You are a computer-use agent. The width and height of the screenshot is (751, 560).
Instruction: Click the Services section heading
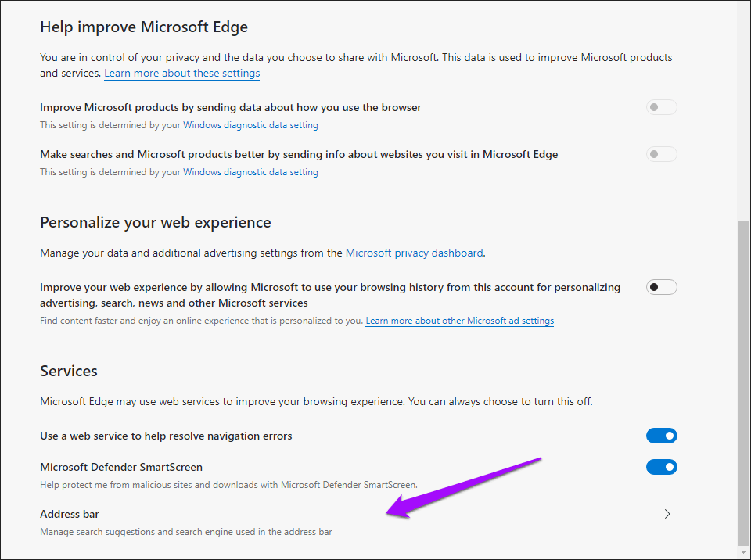click(x=69, y=371)
